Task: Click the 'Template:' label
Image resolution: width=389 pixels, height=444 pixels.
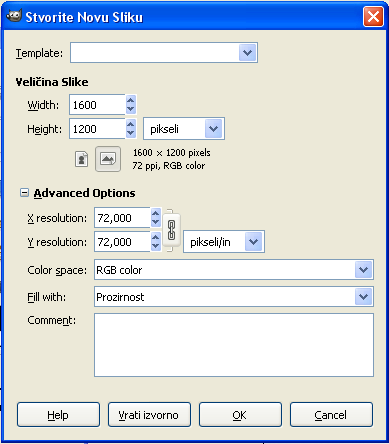Action: tap(39, 53)
